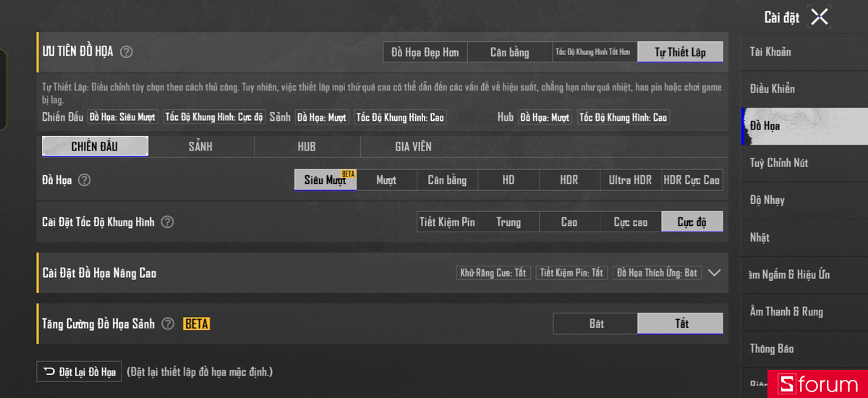Viewport: 868px width, 398px height.
Task: Set frame rate to Trung
Action: pos(509,222)
